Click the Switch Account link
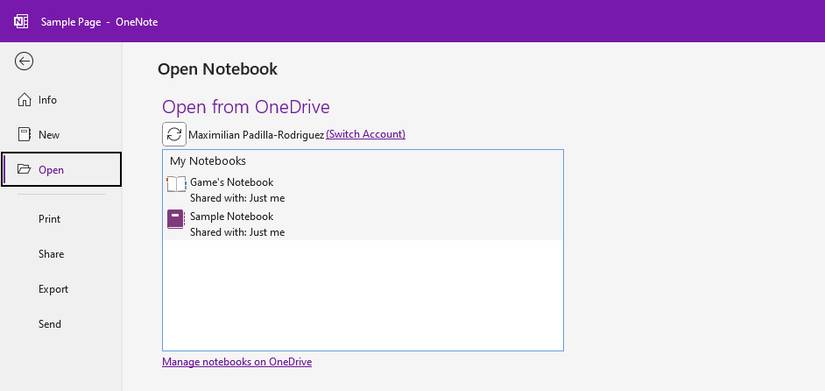The height and width of the screenshot is (391, 825). tap(366, 134)
